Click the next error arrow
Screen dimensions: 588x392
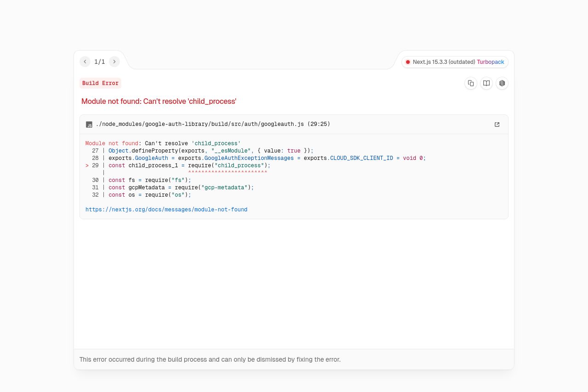click(x=114, y=61)
